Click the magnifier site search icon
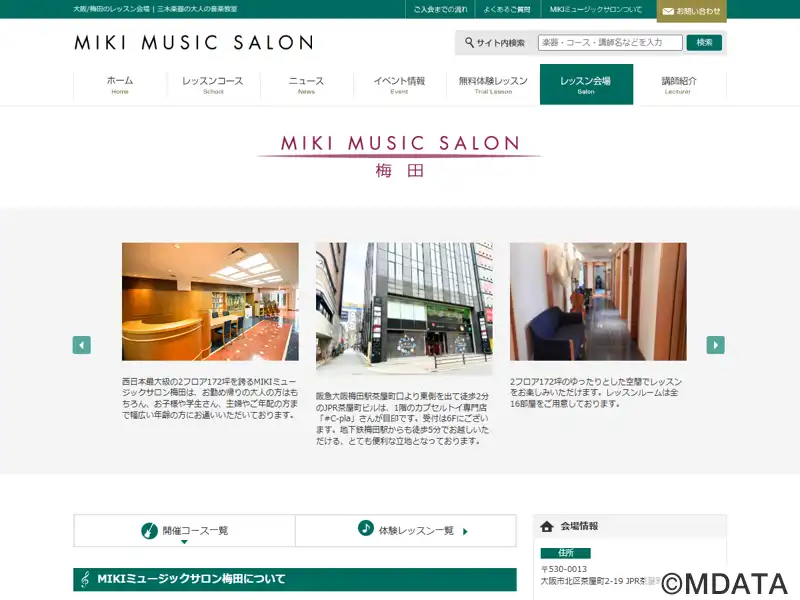This screenshot has height=600, width=800. tap(469, 43)
